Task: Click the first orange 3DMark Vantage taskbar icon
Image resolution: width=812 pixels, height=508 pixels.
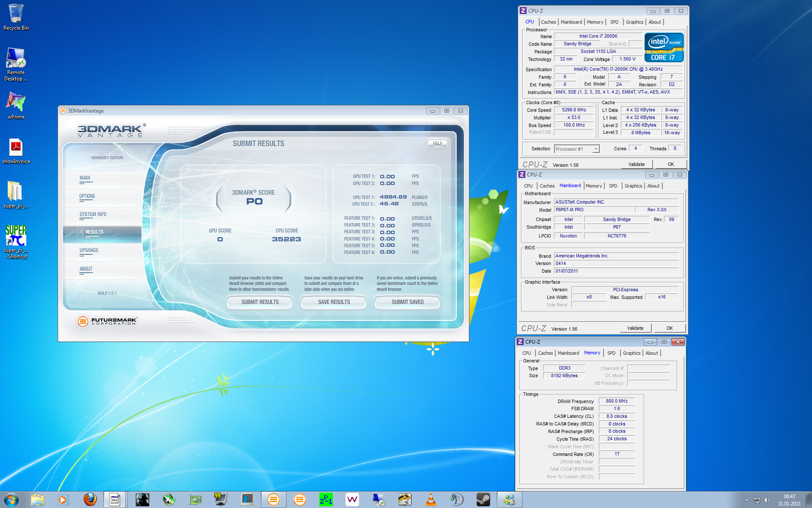Action: click(x=273, y=500)
